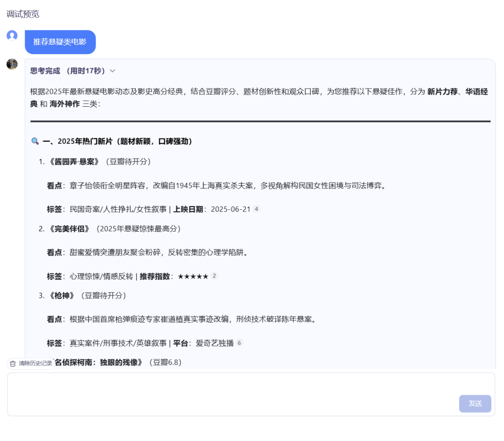Click the chevron next to 思考完成（用时17秒）
504x441 pixels.
(112, 71)
